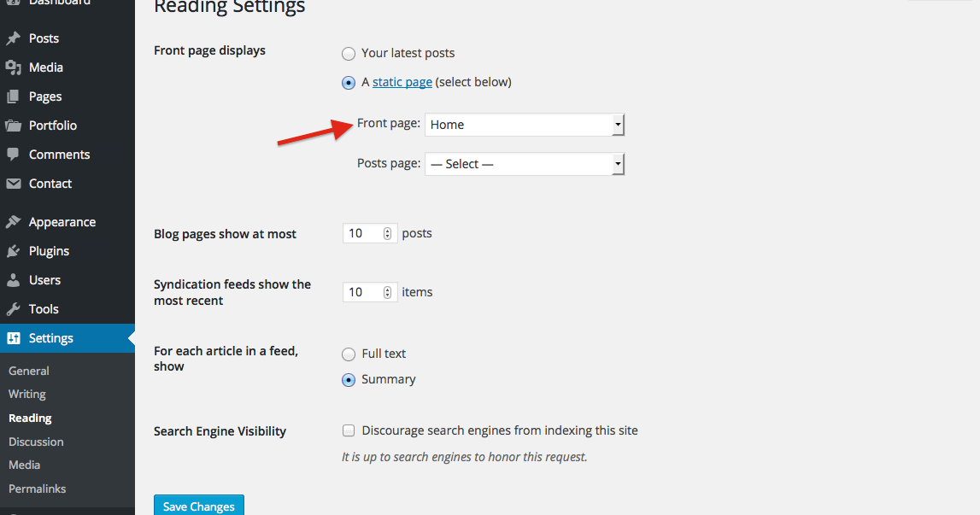The width and height of the screenshot is (980, 515).
Task: Choose 'Full text' for articles in feeds
Action: 349,354
